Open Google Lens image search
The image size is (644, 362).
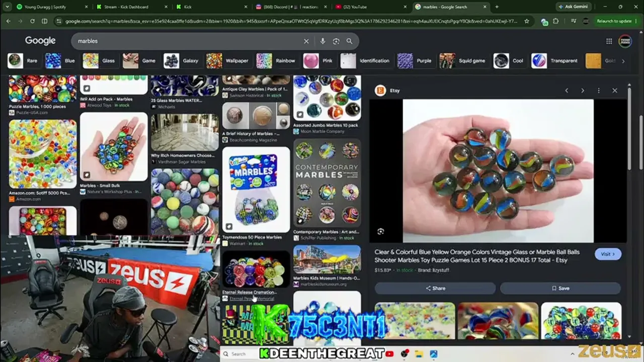336,41
